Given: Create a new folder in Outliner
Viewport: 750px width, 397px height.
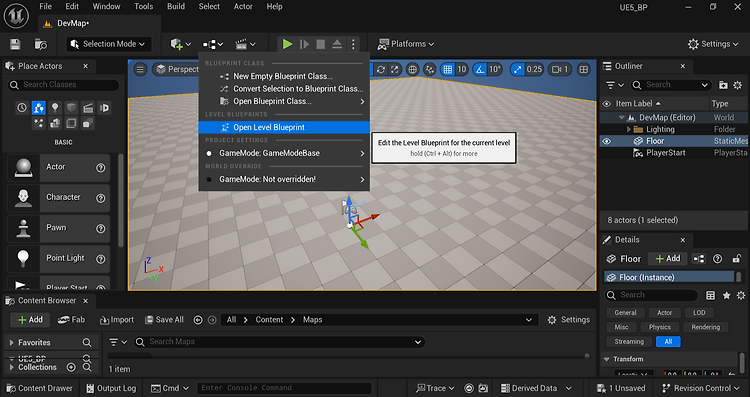Looking at the screenshot, I should pos(723,85).
